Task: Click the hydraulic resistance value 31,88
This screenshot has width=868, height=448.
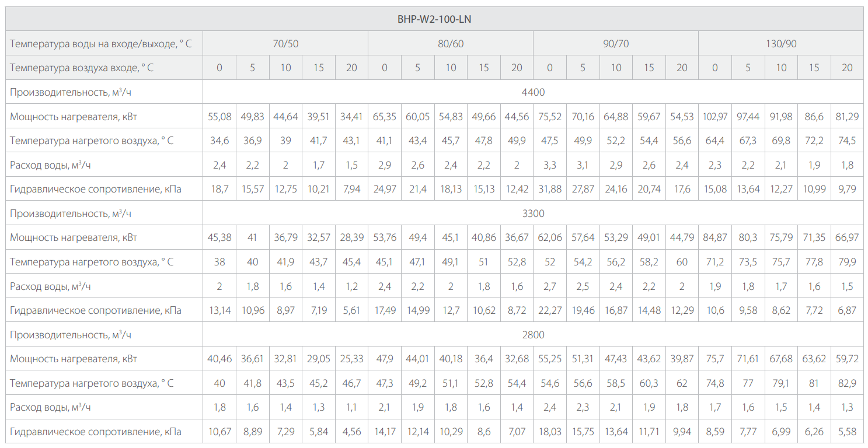Action: (550, 189)
